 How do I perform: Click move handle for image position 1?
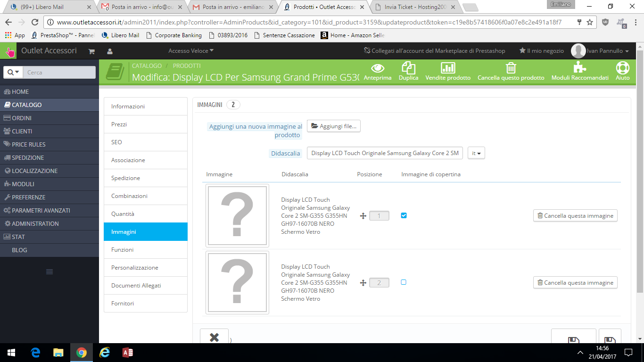click(363, 216)
